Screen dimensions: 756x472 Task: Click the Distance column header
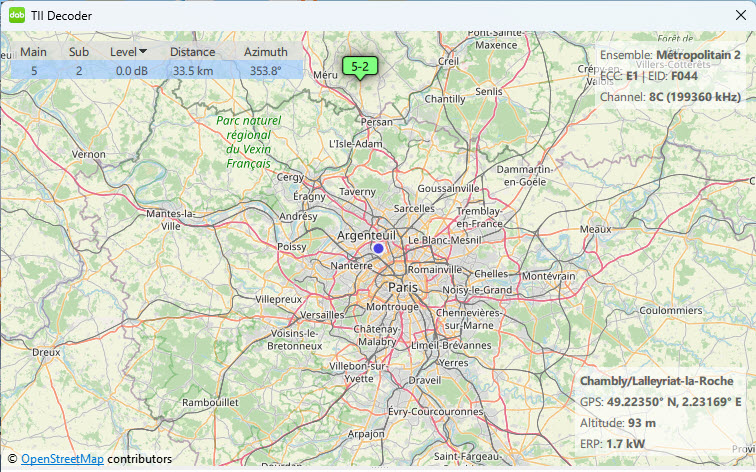coord(192,52)
